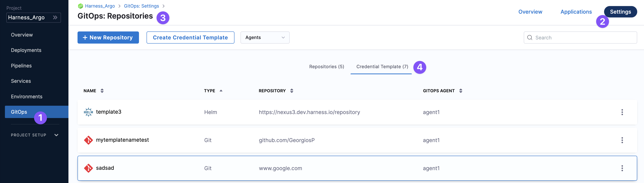This screenshot has height=183, width=644.
Task: Toggle sort order on Type column
Action: click(x=221, y=91)
